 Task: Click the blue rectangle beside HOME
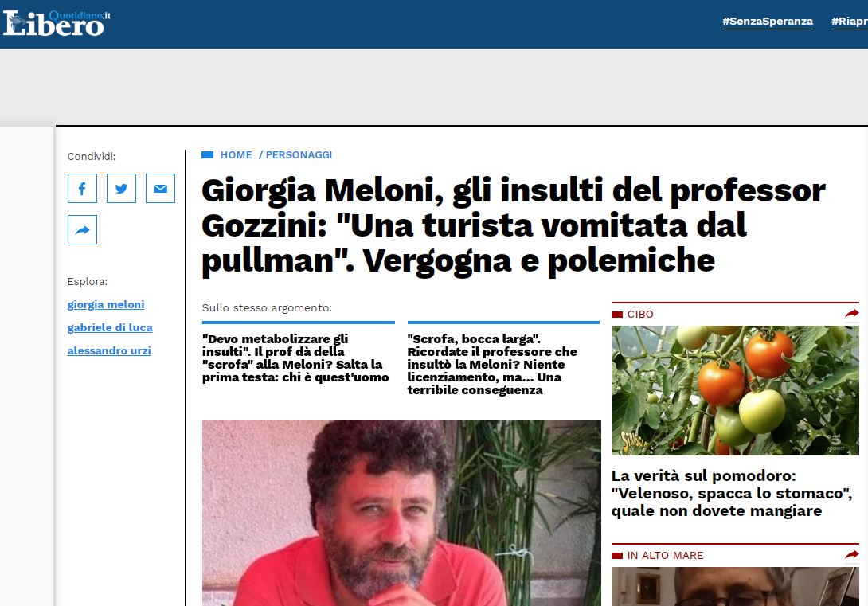pyautogui.click(x=208, y=155)
